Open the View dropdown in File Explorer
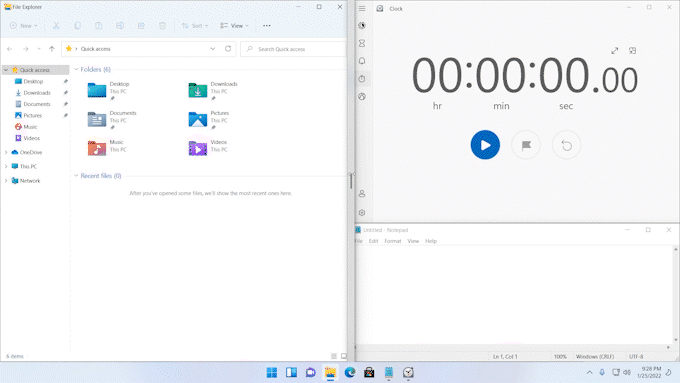The image size is (680, 383). click(x=234, y=26)
